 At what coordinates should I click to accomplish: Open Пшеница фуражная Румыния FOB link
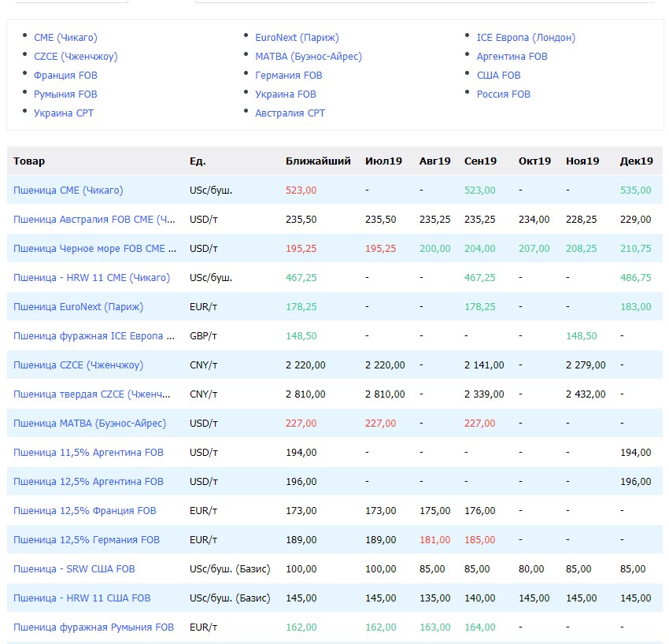pos(94,627)
